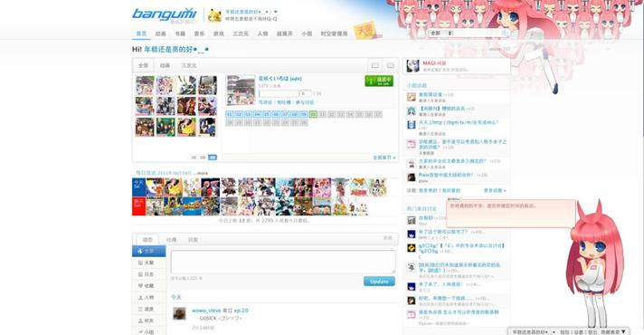Go to the 首页 navigation tab
Image resolution: width=644 pixels, height=335 pixels.
(141, 33)
